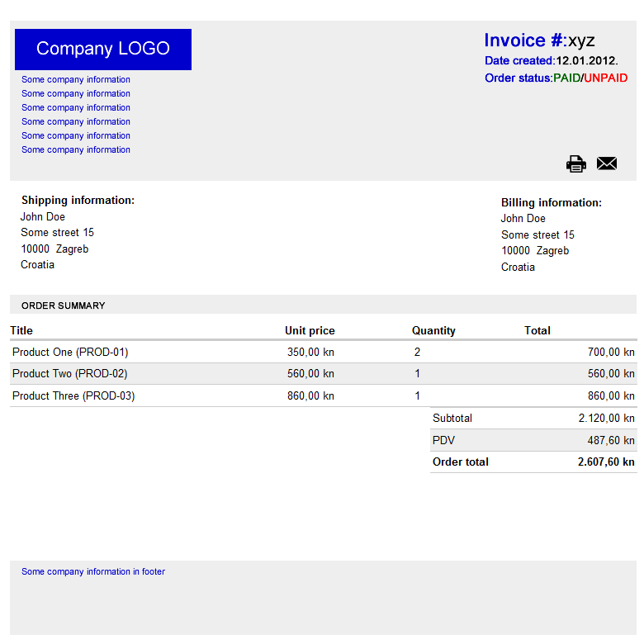Click the blue Company LOGO banner
The image size is (644, 644).
point(103,50)
